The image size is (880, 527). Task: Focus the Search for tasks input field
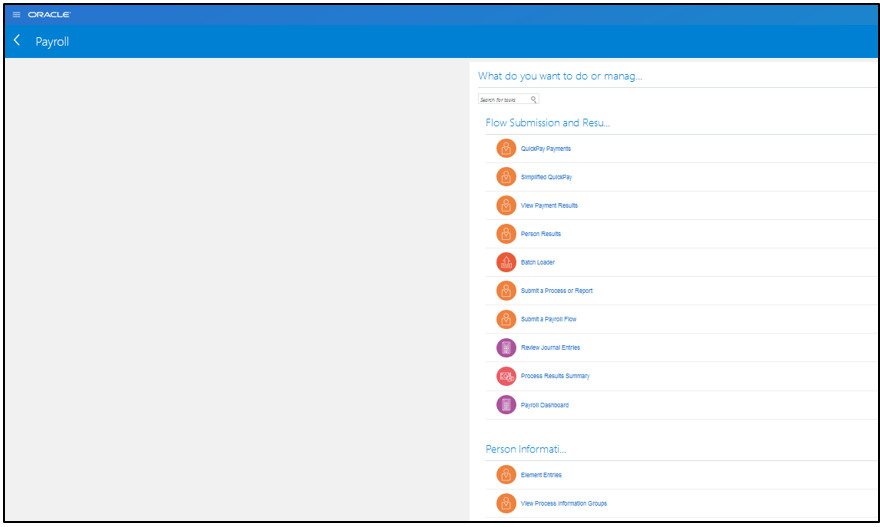tap(508, 99)
